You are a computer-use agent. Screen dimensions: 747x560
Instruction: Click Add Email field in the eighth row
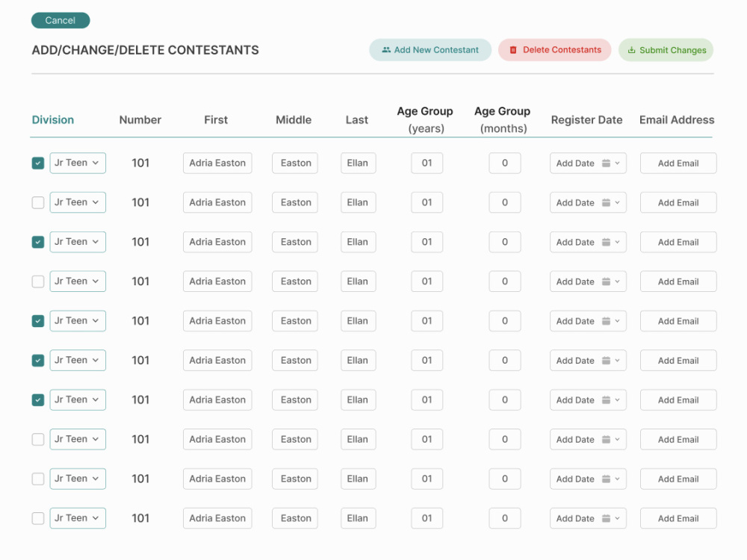point(678,440)
